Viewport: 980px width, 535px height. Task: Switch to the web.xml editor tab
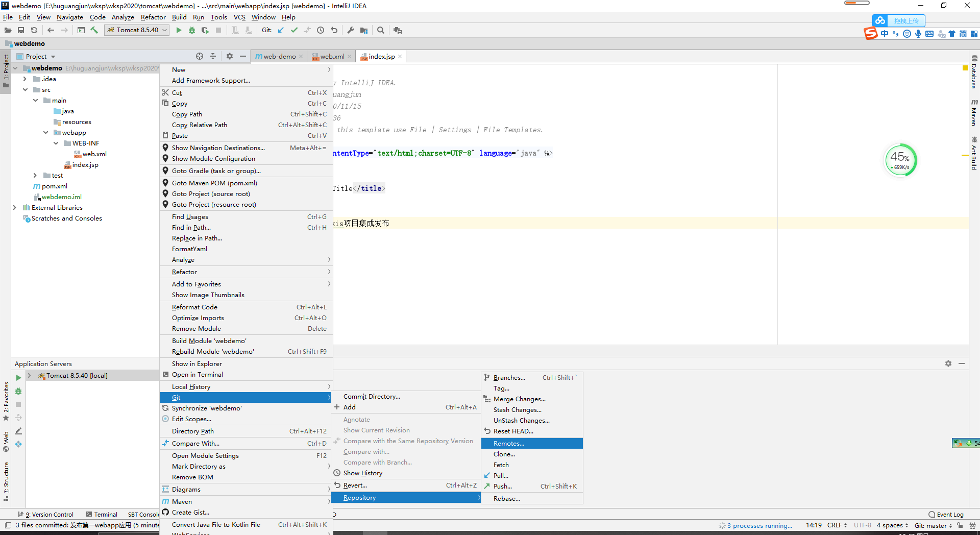[x=332, y=57]
